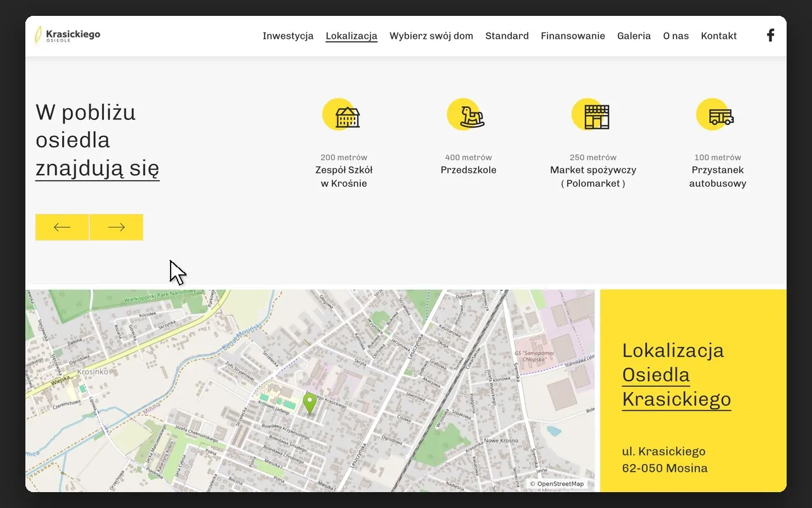This screenshot has height=508, width=812.
Task: Navigate to Kontakt
Action: [719, 36]
